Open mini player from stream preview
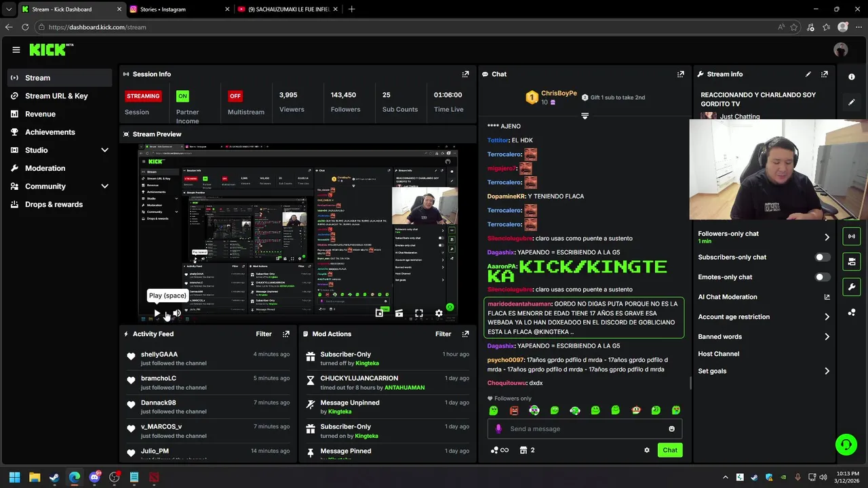The width and height of the screenshot is (868, 488). (379, 313)
